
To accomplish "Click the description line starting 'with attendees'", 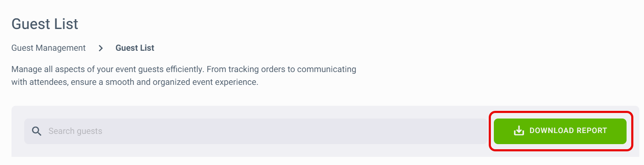I will (x=135, y=82).
